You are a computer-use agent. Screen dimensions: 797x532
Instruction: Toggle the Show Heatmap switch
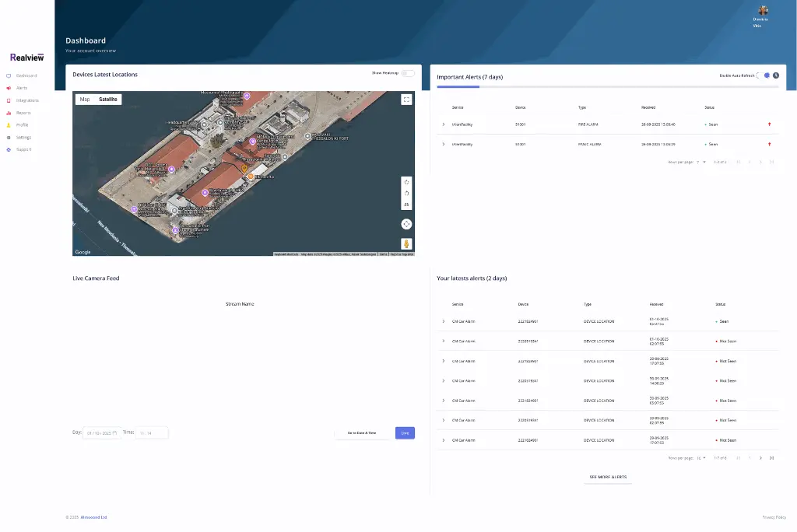[x=408, y=73]
